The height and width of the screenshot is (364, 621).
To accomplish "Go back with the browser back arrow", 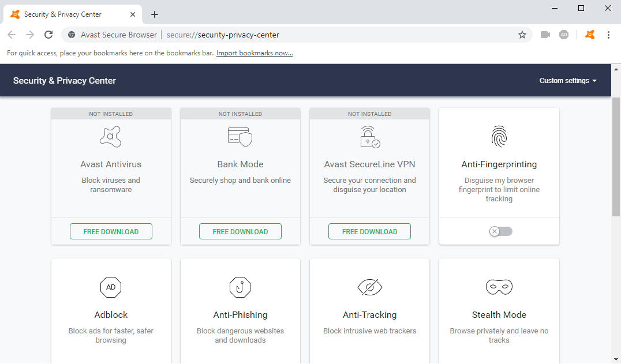I will click(12, 35).
